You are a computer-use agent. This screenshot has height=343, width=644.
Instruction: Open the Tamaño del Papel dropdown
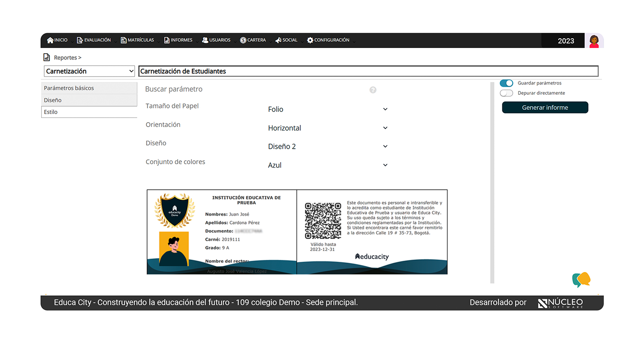328,109
